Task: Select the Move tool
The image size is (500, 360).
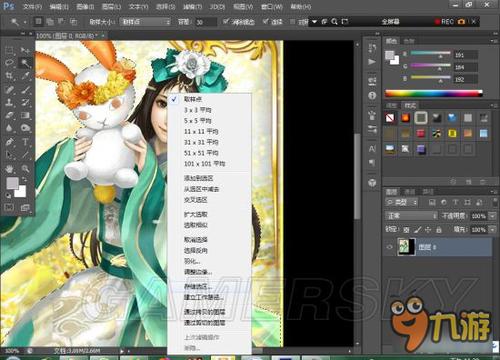Action: pyautogui.click(x=25, y=50)
